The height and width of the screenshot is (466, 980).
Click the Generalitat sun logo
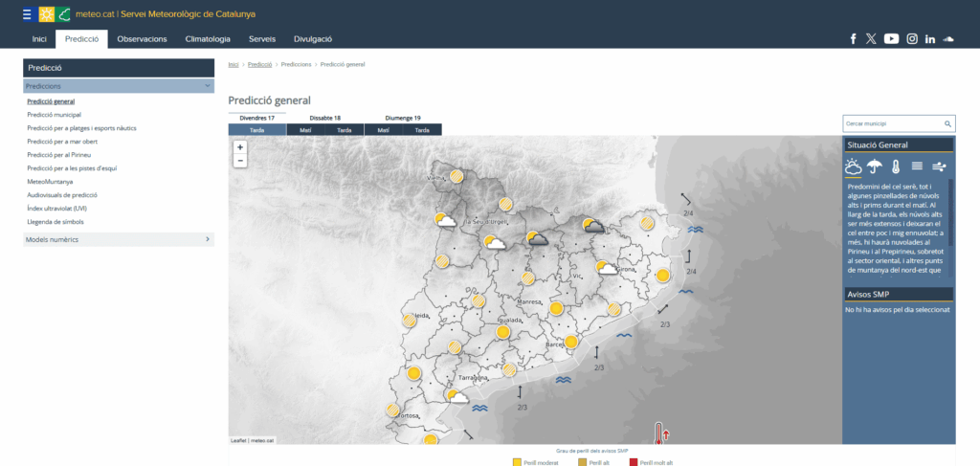coord(46,13)
